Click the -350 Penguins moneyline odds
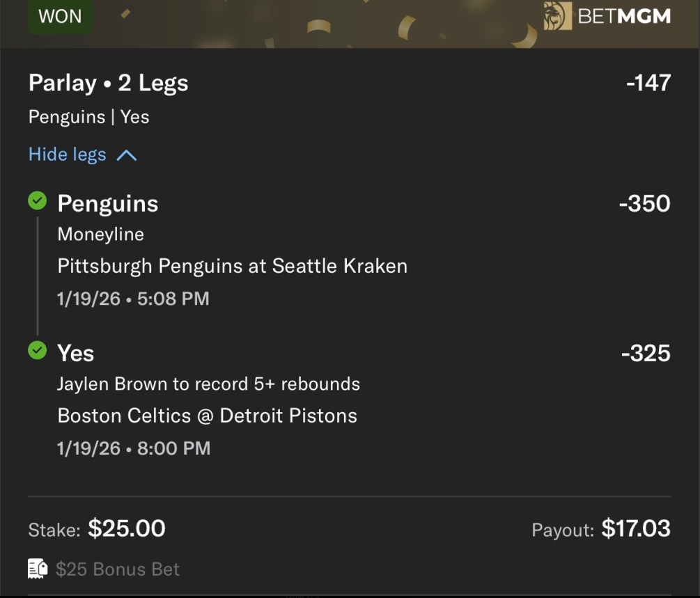The image size is (700, 598). [x=644, y=203]
